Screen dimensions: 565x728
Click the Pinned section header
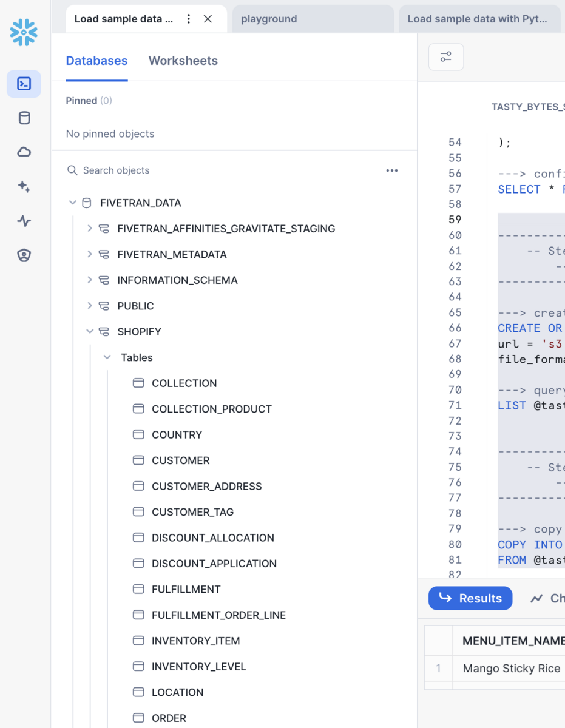[89, 101]
